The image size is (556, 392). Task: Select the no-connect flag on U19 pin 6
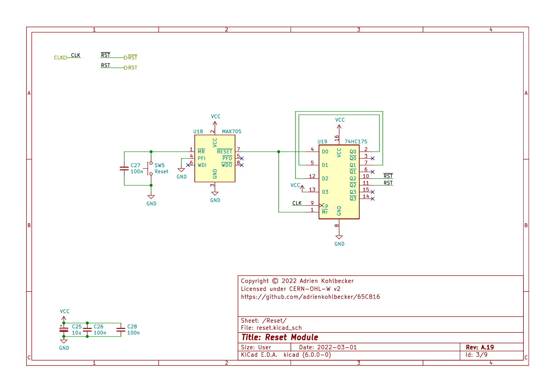coord(373,172)
